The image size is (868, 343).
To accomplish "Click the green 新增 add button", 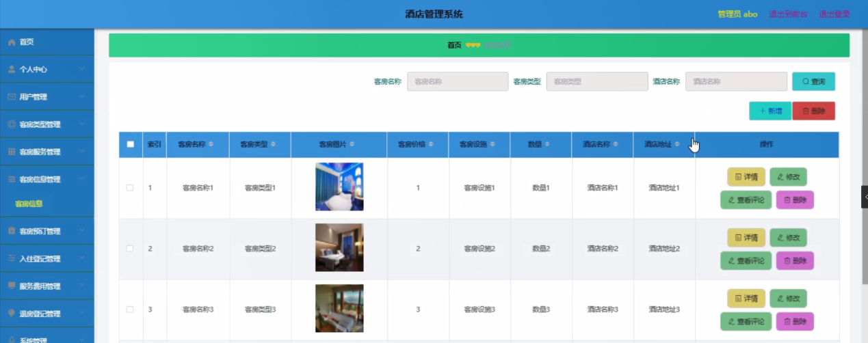I will (770, 111).
